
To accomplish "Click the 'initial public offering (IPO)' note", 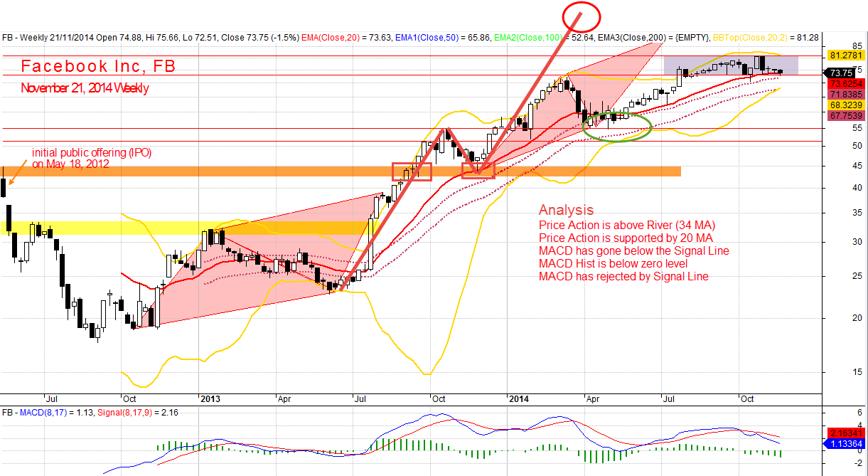I will click(92, 152).
